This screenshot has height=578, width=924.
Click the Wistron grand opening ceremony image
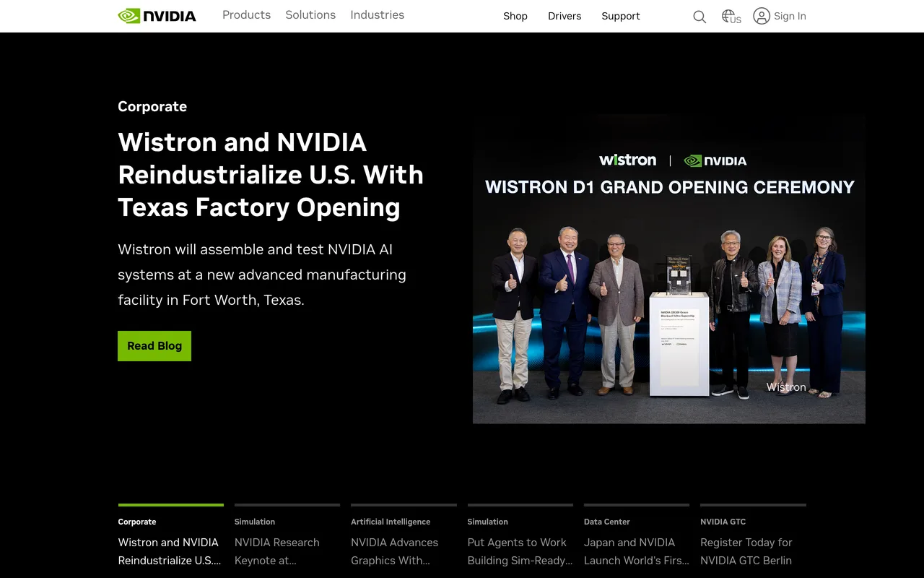coord(669,269)
